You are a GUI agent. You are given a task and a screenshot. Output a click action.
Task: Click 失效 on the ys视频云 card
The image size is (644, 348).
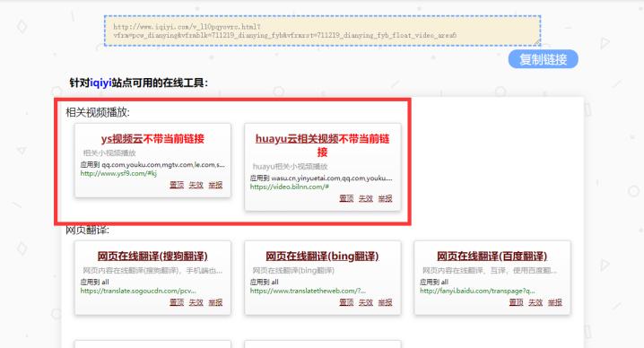pyautogui.click(x=196, y=185)
